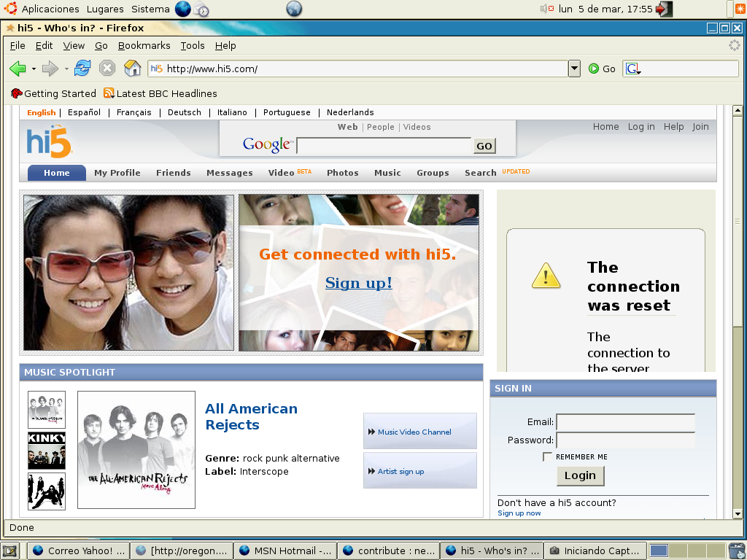Open the View menu
This screenshot has width=747, height=560.
(x=74, y=45)
